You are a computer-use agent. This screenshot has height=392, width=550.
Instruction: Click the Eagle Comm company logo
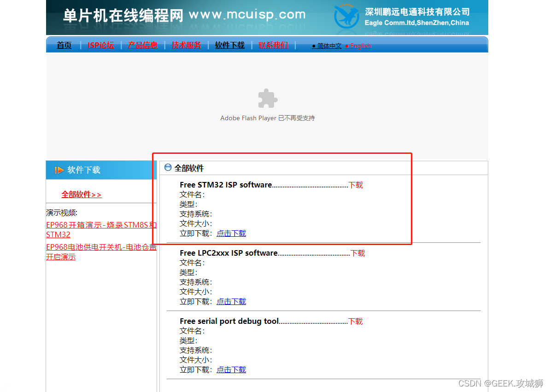346,17
